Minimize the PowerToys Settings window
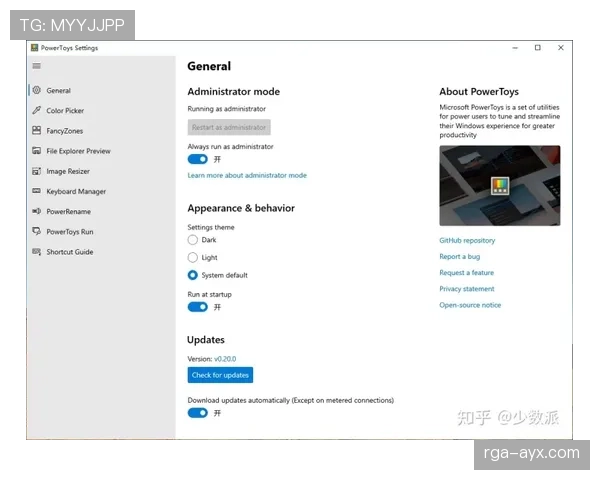600x480 pixels. 515,48
